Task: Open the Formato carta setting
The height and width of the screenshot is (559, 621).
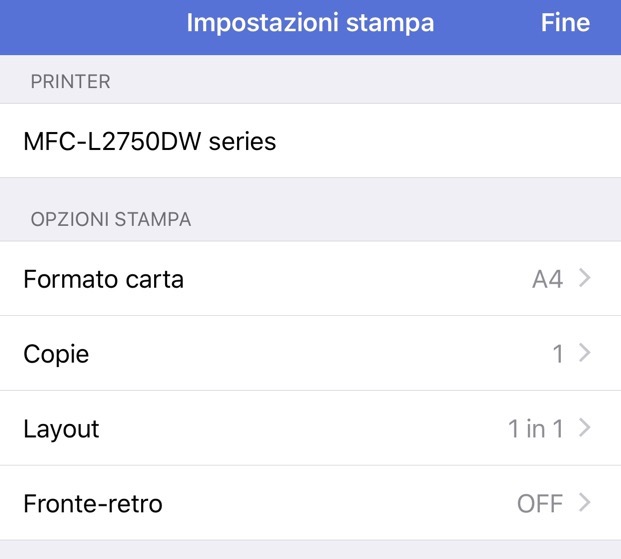Action: [104, 279]
